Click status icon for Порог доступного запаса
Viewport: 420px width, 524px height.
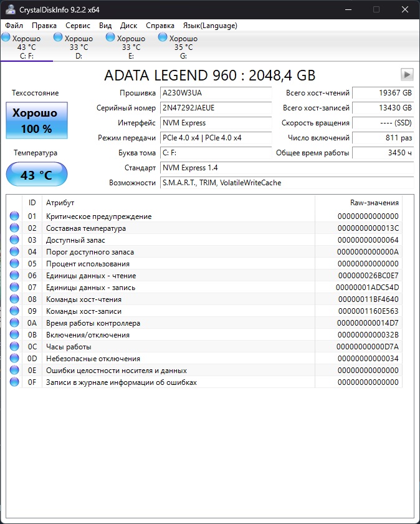pyautogui.click(x=14, y=251)
